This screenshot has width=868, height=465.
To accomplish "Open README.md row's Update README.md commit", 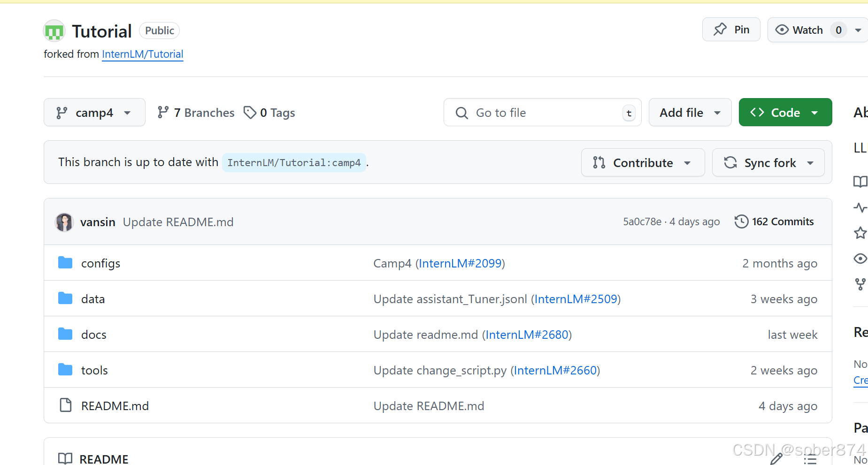I will (x=429, y=406).
